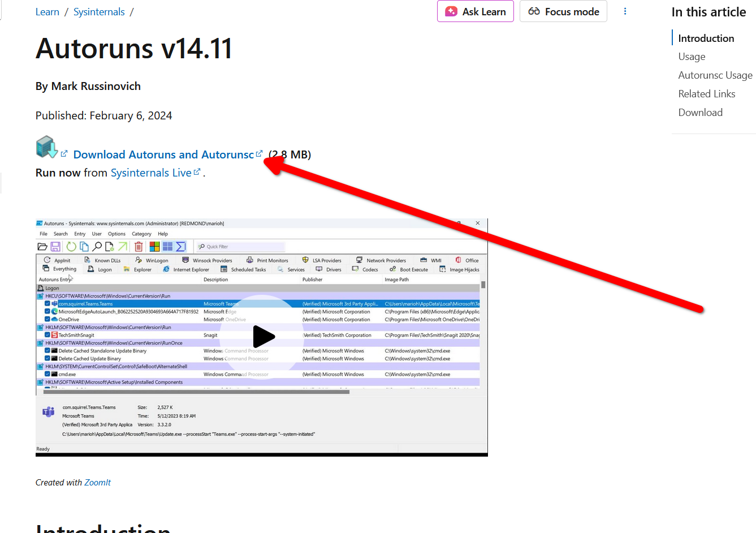Disable the OneDrive autorun checkbox
This screenshot has height=533, width=756.
click(47, 319)
